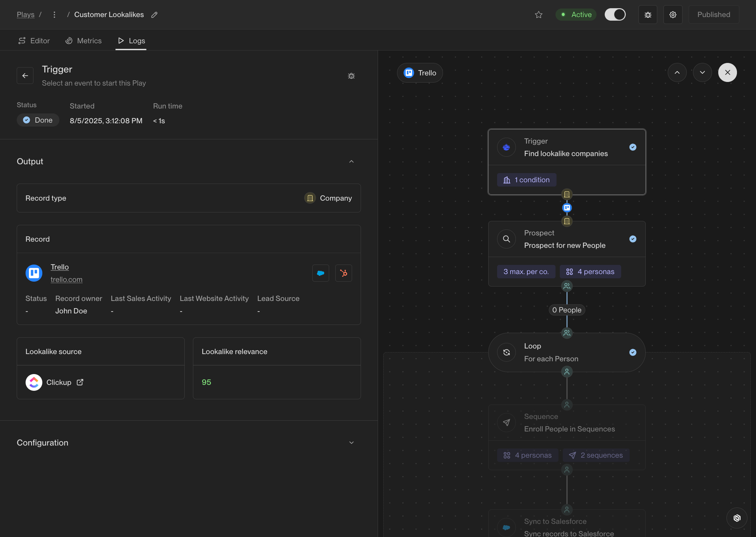Image resolution: width=756 pixels, height=537 pixels.
Task: Expand the Configuration section
Action: coord(351,443)
